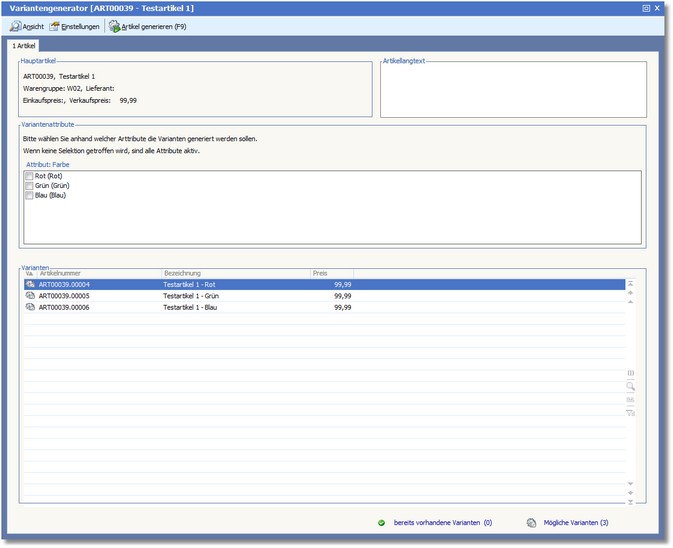Jump to first record using top arrow icon

pyautogui.click(x=630, y=284)
